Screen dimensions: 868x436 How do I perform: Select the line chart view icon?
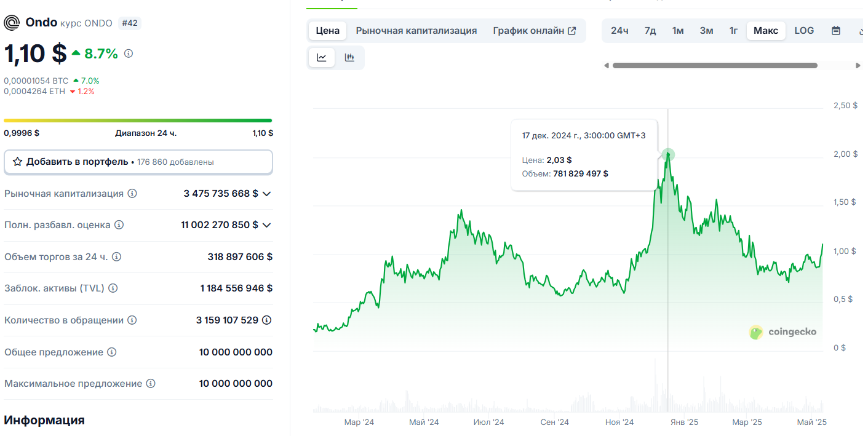click(321, 57)
